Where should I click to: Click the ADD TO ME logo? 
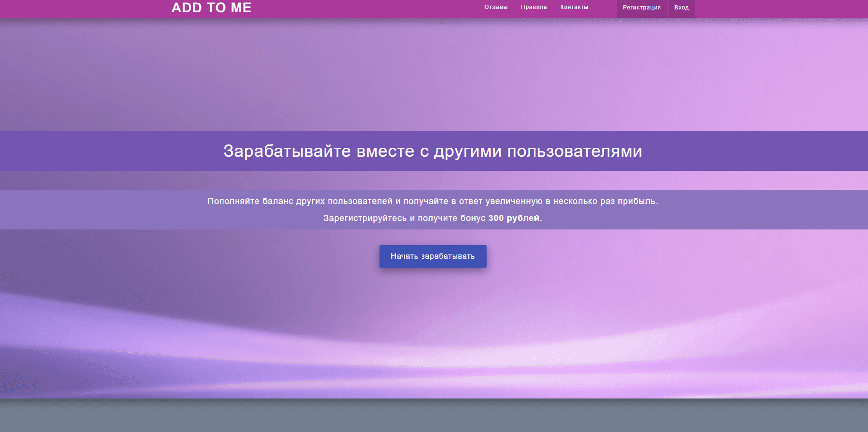click(x=211, y=8)
